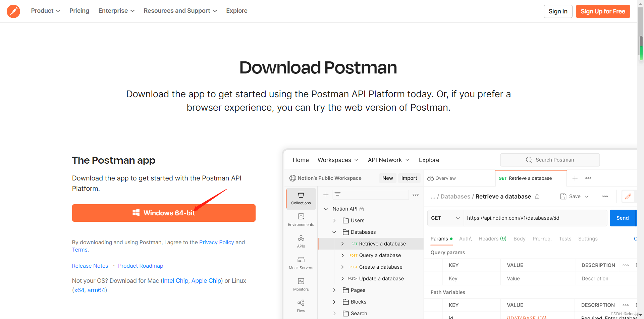Switch to the Overview tab

(441, 178)
